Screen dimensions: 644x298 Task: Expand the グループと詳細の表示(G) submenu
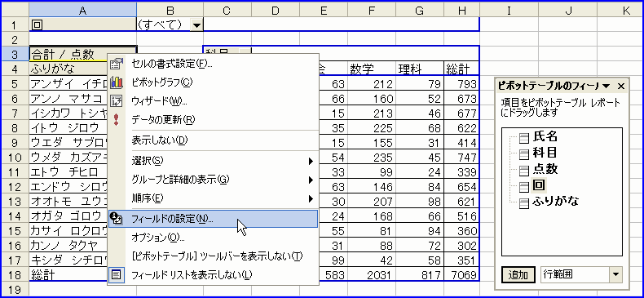point(311,180)
